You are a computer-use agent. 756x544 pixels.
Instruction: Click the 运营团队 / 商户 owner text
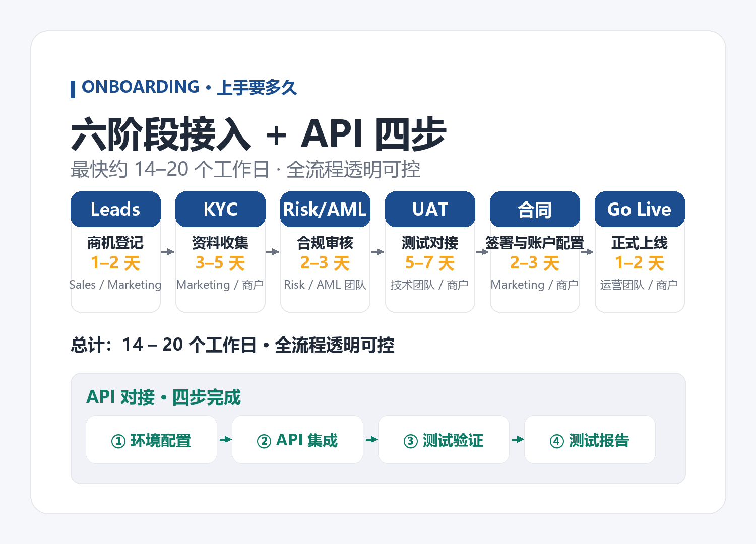pos(639,285)
